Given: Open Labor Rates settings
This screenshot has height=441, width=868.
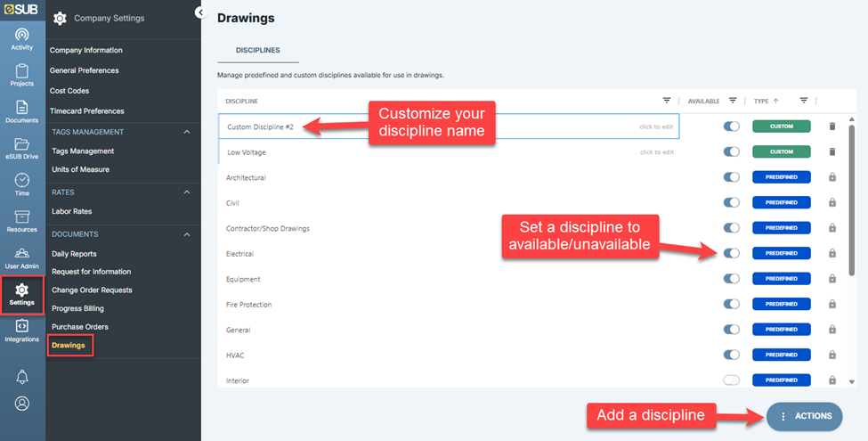Looking at the screenshot, I should click(72, 212).
